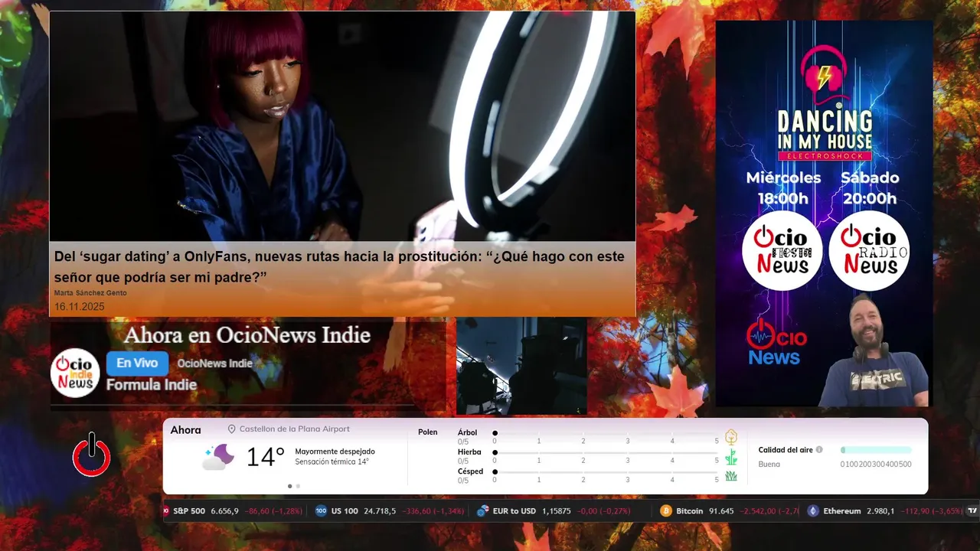
Task: Click the red power logo icon
Action: click(x=92, y=455)
